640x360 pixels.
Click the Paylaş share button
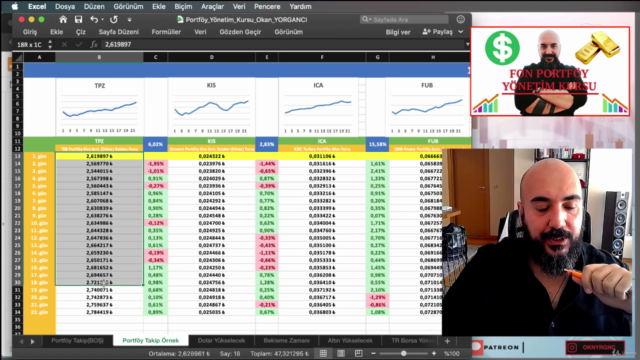point(438,32)
